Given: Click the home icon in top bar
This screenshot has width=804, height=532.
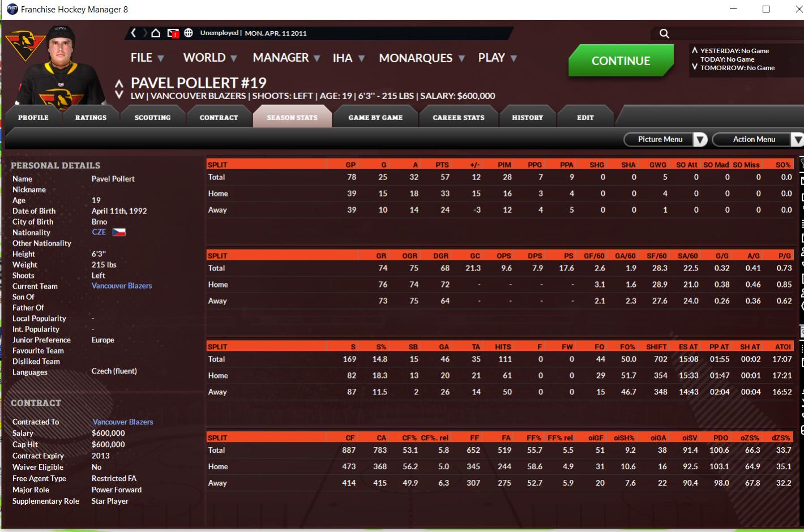Looking at the screenshot, I should [156, 33].
